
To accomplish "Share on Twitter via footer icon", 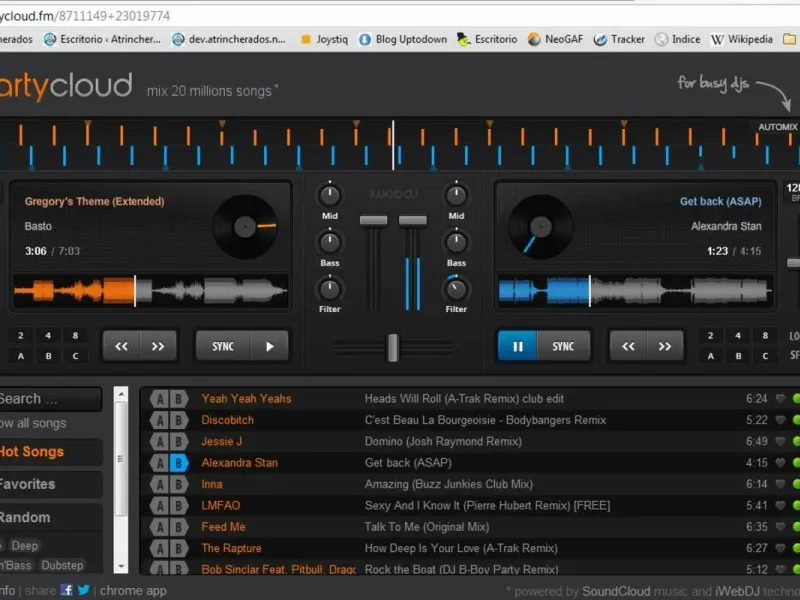I will [84, 590].
